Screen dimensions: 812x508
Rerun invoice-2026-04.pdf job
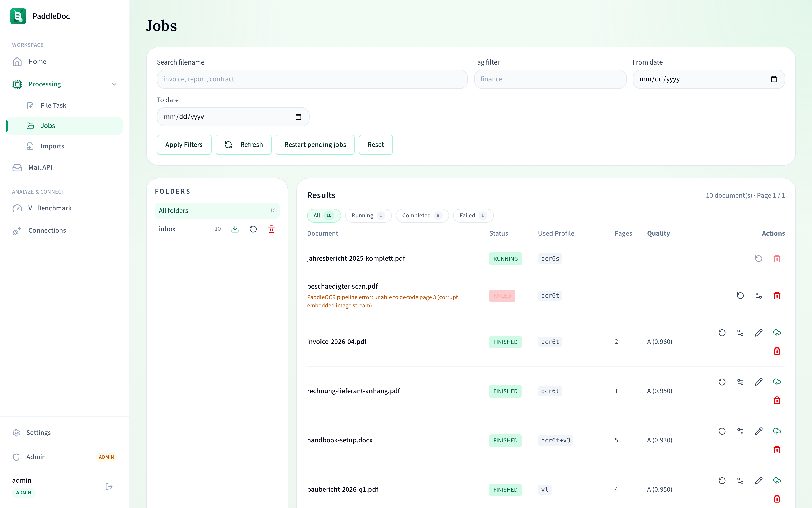pyautogui.click(x=722, y=333)
